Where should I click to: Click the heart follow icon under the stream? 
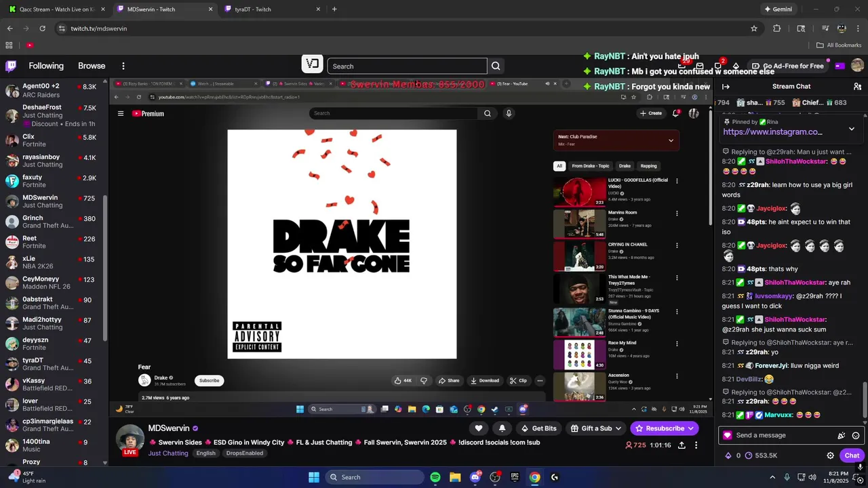coord(479,428)
